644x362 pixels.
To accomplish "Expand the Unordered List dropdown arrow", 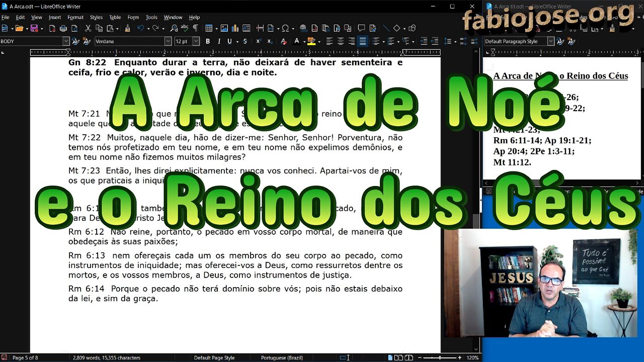I will click(384, 41).
